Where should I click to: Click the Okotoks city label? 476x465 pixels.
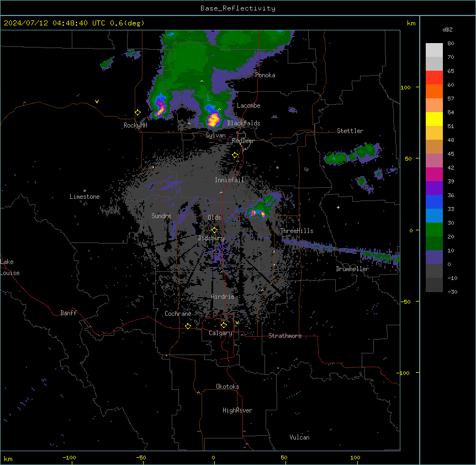(x=228, y=387)
